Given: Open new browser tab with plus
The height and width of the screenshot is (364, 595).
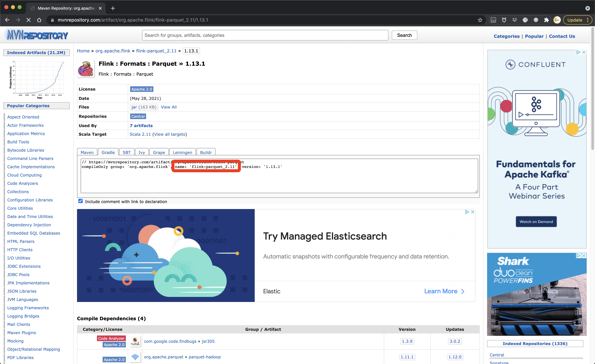Looking at the screenshot, I should [x=113, y=8].
